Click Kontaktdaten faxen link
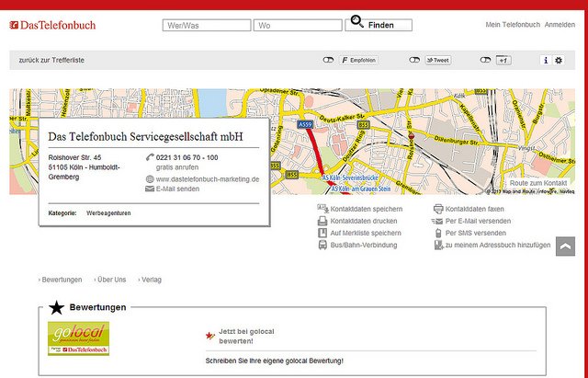 click(x=475, y=209)
